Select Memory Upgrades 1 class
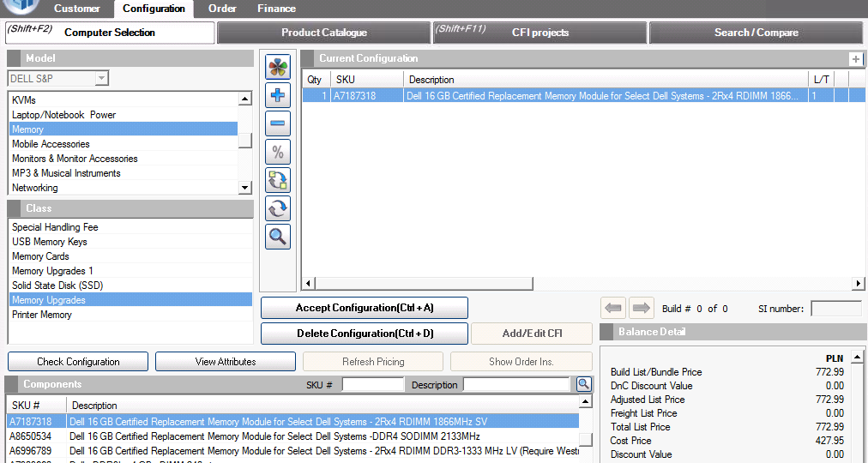This screenshot has width=868, height=463. (x=130, y=270)
